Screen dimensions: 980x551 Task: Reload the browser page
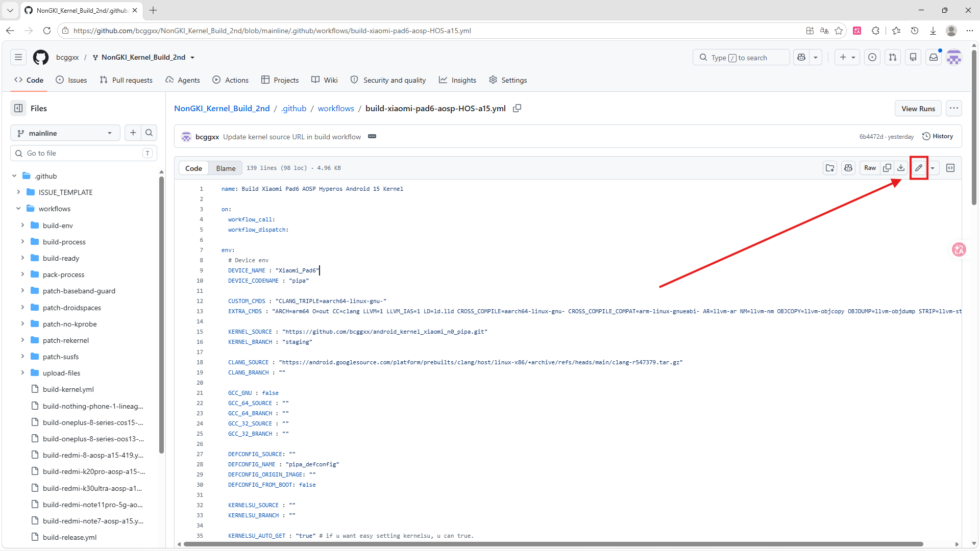click(x=47, y=31)
